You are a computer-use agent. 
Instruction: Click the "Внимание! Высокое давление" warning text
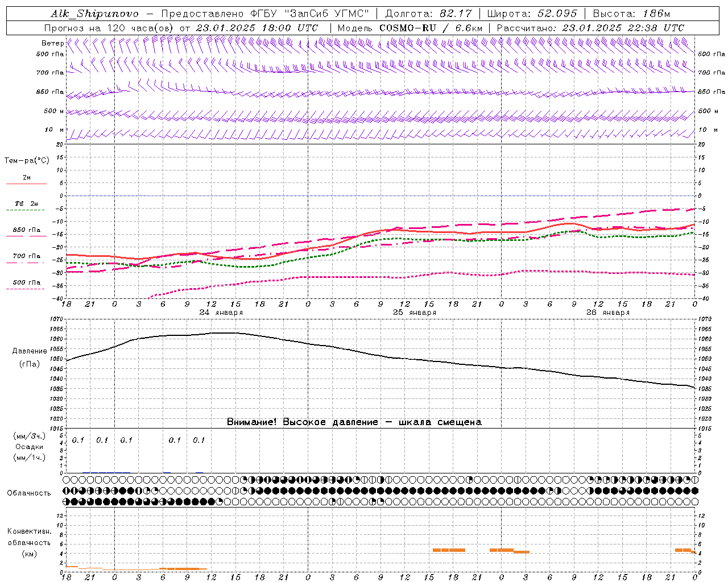click(x=302, y=422)
